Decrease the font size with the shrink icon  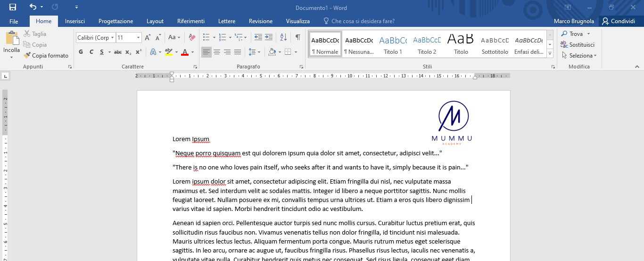point(158,38)
